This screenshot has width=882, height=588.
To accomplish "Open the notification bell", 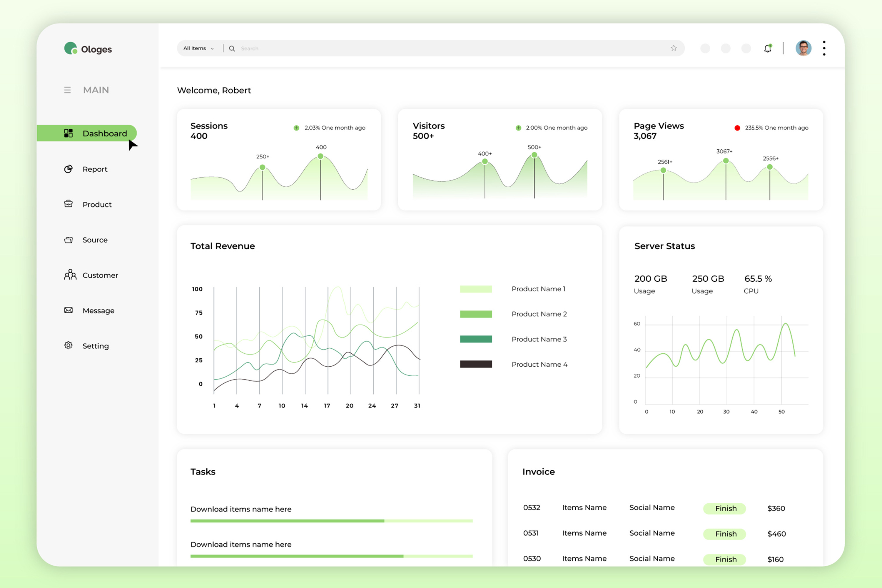I will click(767, 49).
